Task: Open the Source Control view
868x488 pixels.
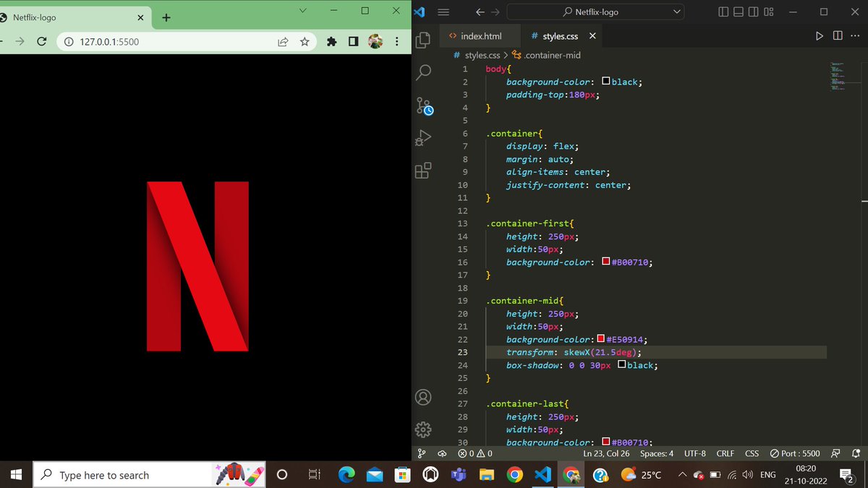Action: tap(424, 106)
